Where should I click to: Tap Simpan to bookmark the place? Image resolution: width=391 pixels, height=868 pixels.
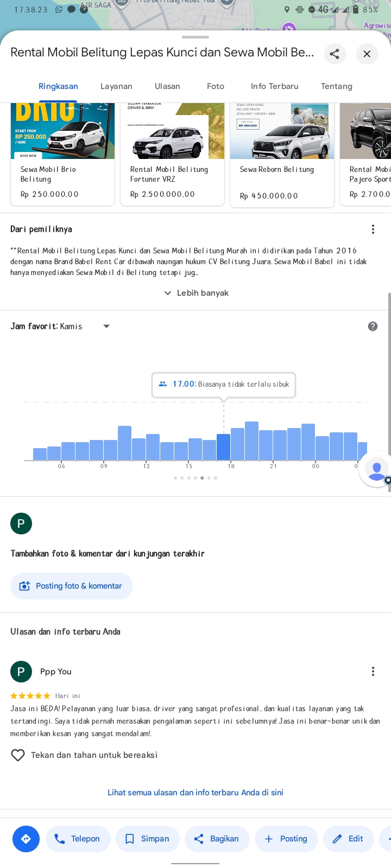(147, 839)
